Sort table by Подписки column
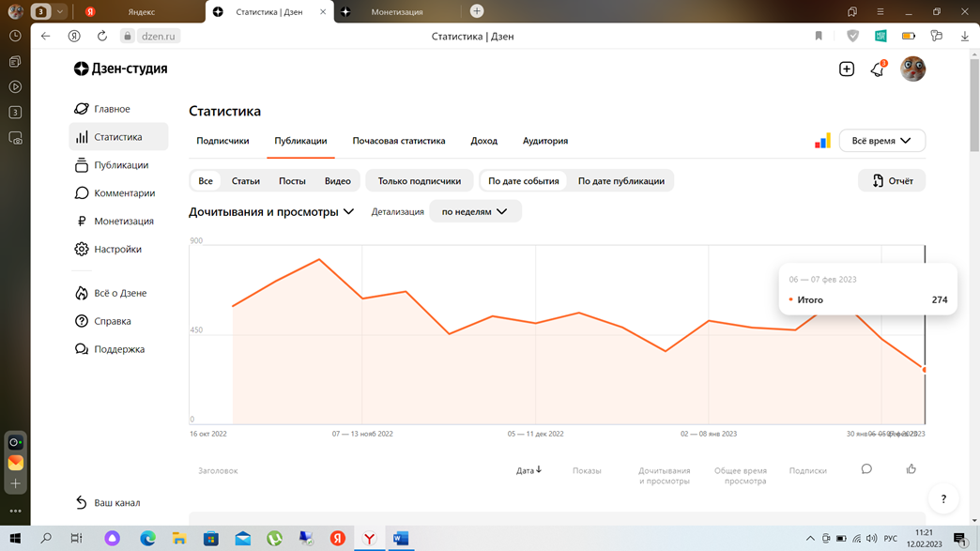 807,470
